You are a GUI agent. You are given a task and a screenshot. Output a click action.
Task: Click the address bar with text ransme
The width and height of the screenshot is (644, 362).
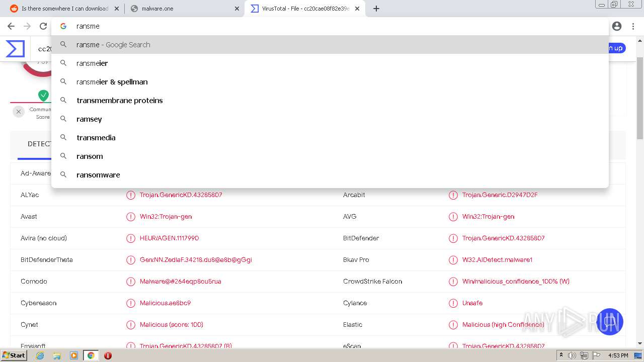[x=330, y=26]
